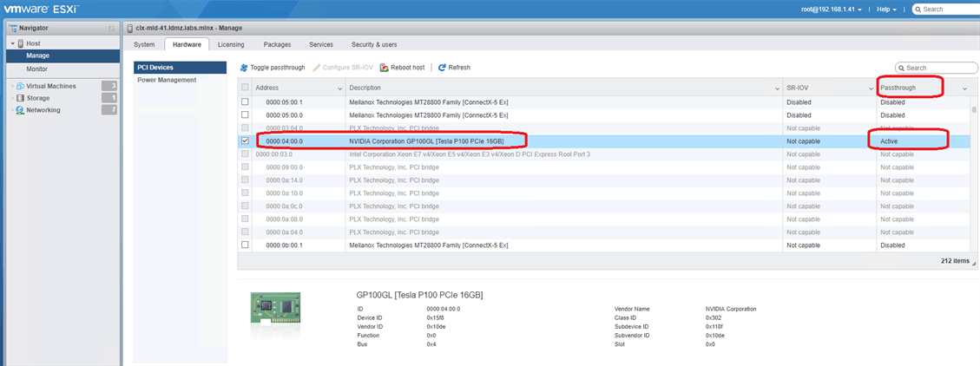This screenshot has height=366, width=980.
Task: Click the Networking count badge 7
Action: tap(109, 110)
